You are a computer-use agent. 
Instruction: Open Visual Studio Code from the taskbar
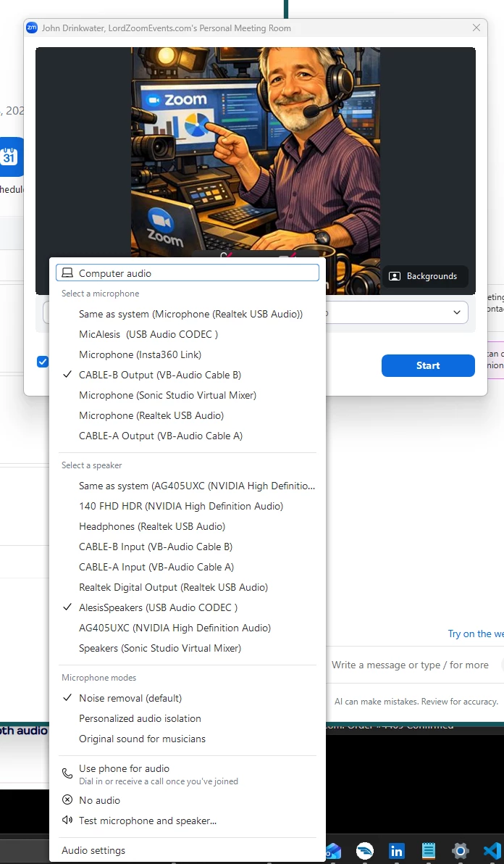tap(493, 851)
